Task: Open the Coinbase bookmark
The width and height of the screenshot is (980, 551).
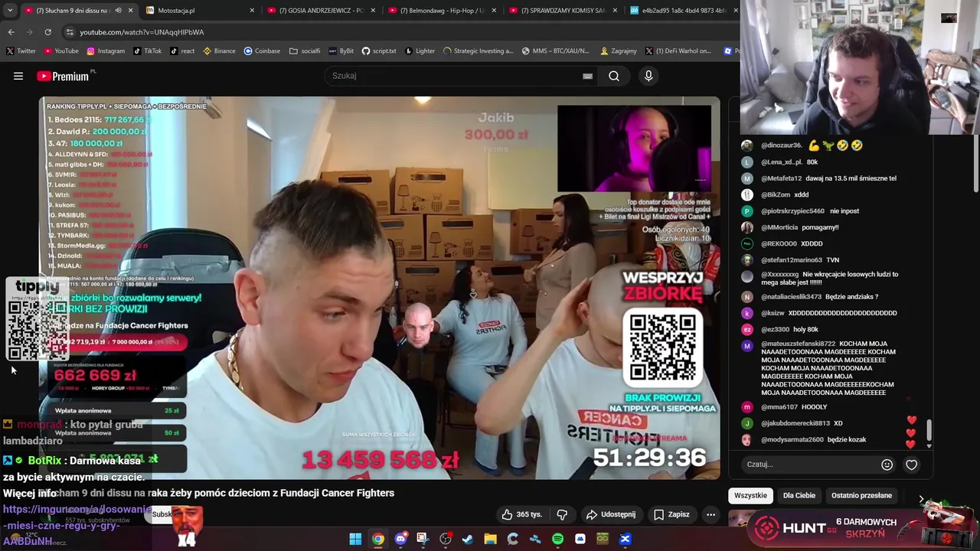Action: 262,51
